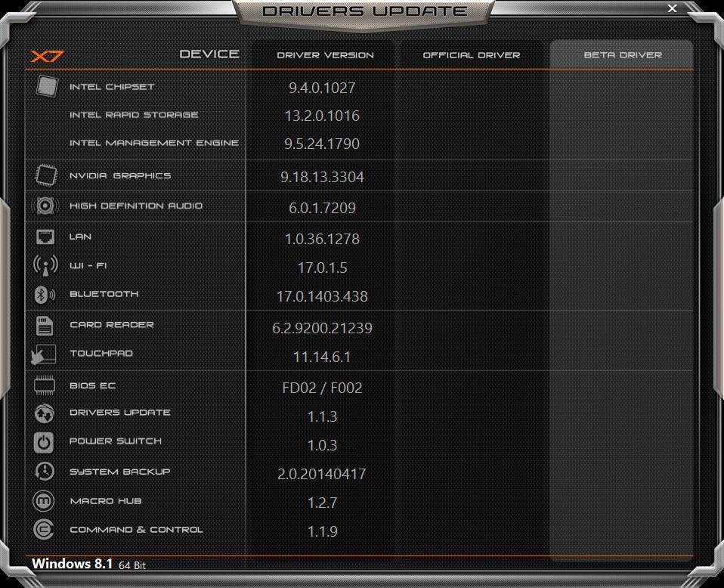Select the System Backup label
The width and height of the screenshot is (724, 588).
pyautogui.click(x=120, y=472)
